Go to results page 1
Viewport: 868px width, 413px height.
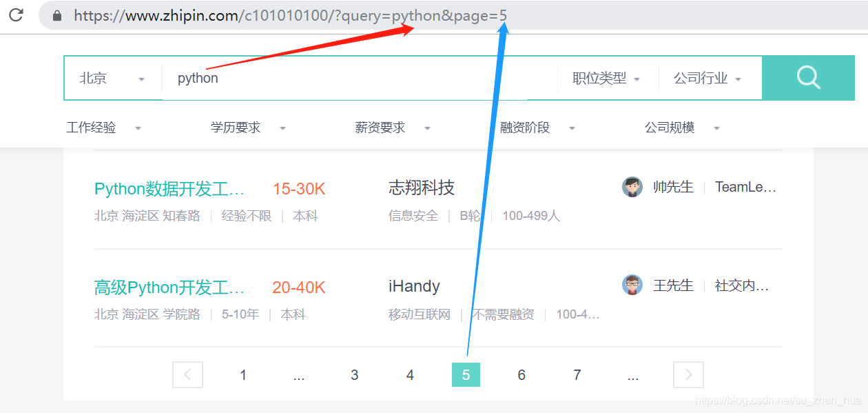pyautogui.click(x=243, y=374)
